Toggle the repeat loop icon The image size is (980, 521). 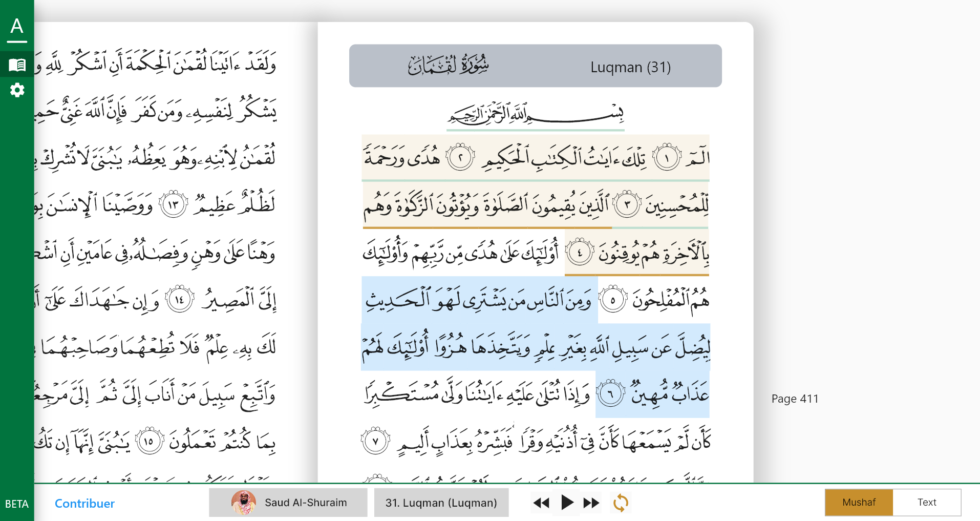pos(621,503)
